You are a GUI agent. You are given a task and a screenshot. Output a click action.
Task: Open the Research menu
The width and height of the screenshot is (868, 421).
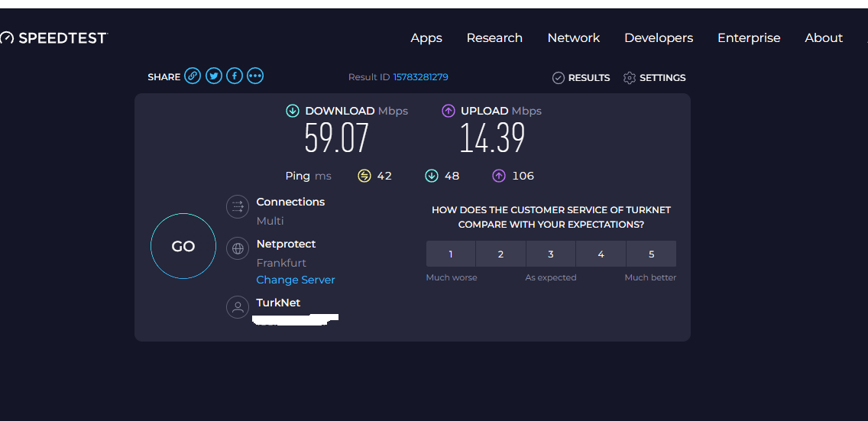(494, 38)
